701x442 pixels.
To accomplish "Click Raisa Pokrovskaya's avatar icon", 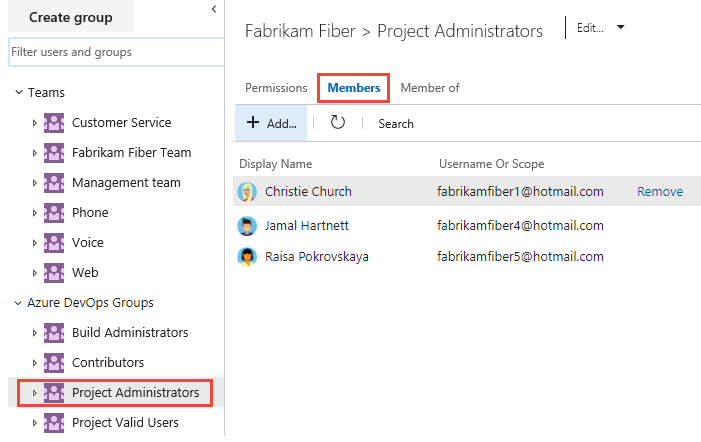I will point(247,257).
